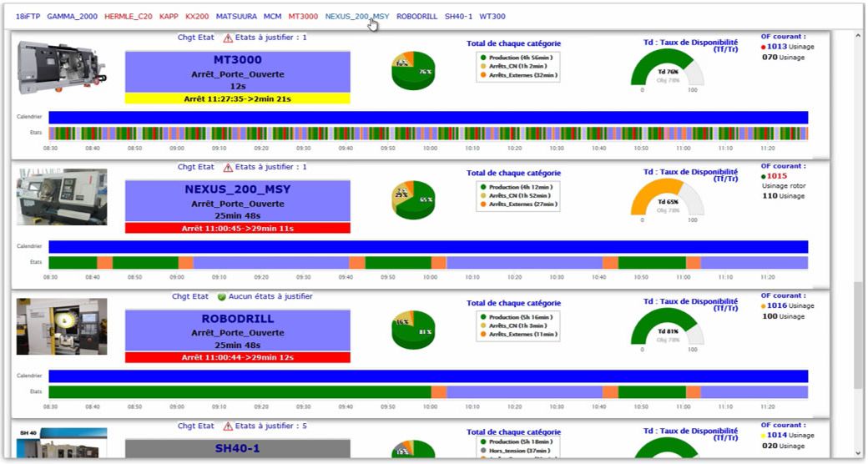Open the NEXUS_200_MSY tab in top navigation
The image size is (868, 464).
tap(356, 16)
